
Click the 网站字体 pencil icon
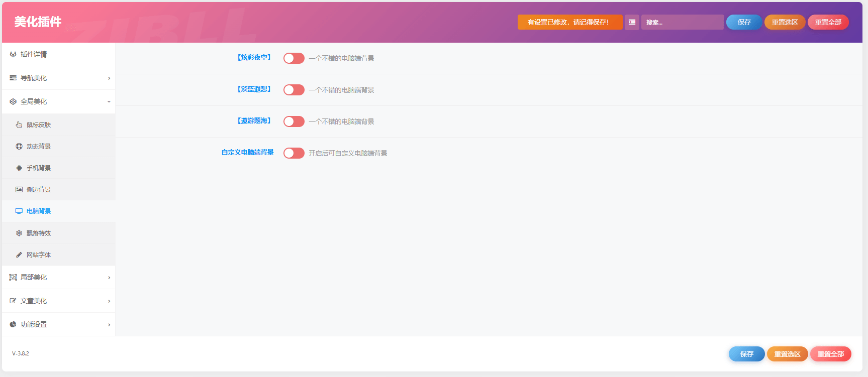click(19, 255)
